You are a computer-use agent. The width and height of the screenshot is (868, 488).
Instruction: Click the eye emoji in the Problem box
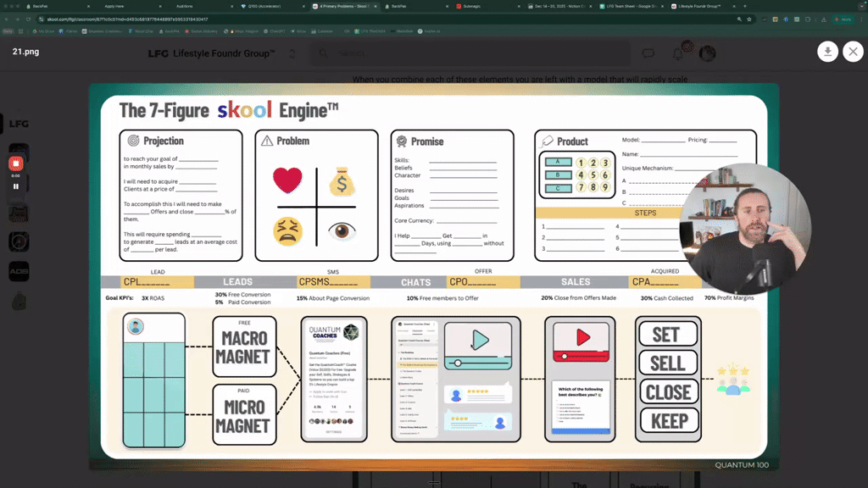342,230
